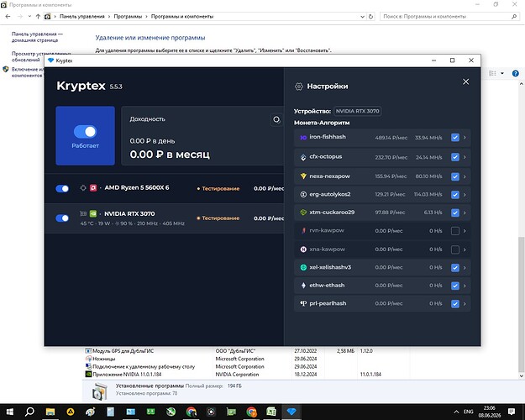
Task: Open File Explorer from the taskbar
Action: (50, 412)
